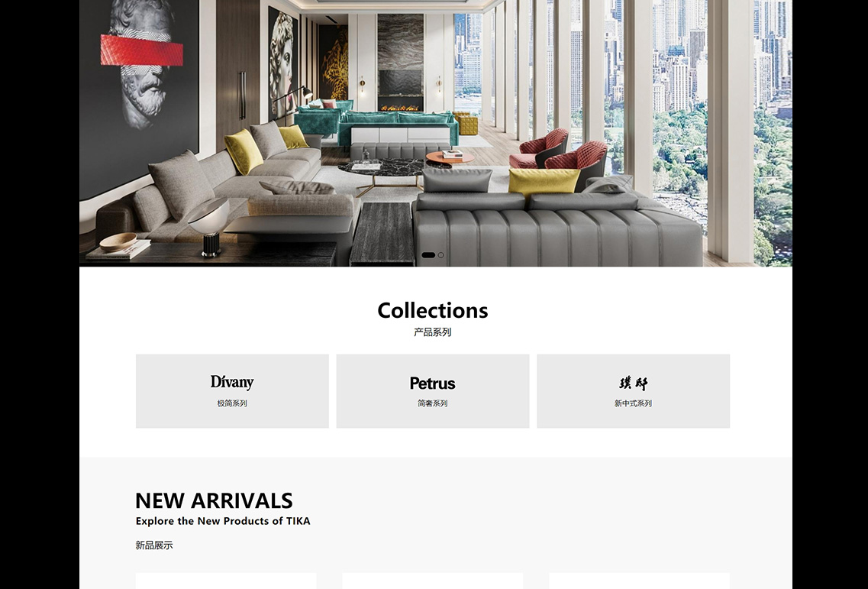
Task: Click the NEW ARRIVALS heading
Action: click(214, 500)
